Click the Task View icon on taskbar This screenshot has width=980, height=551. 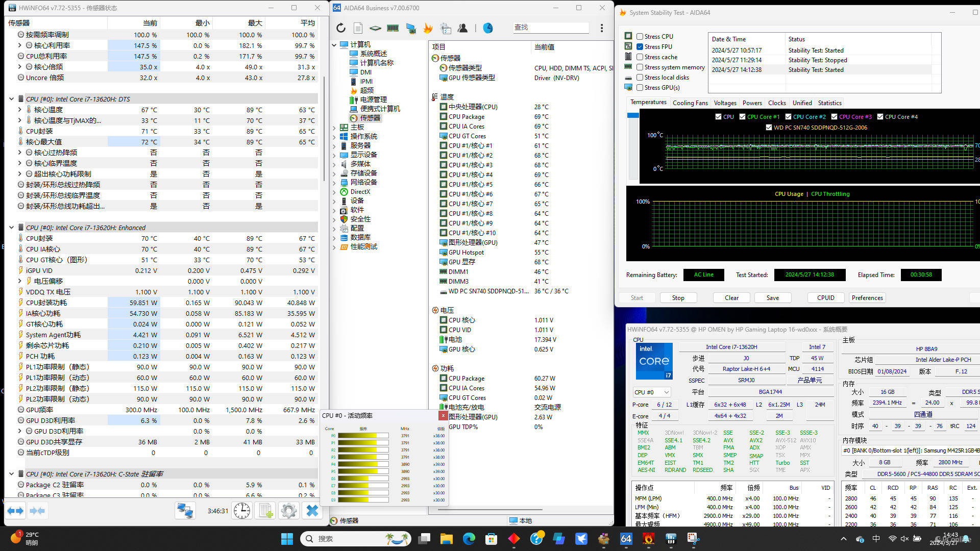point(424,539)
